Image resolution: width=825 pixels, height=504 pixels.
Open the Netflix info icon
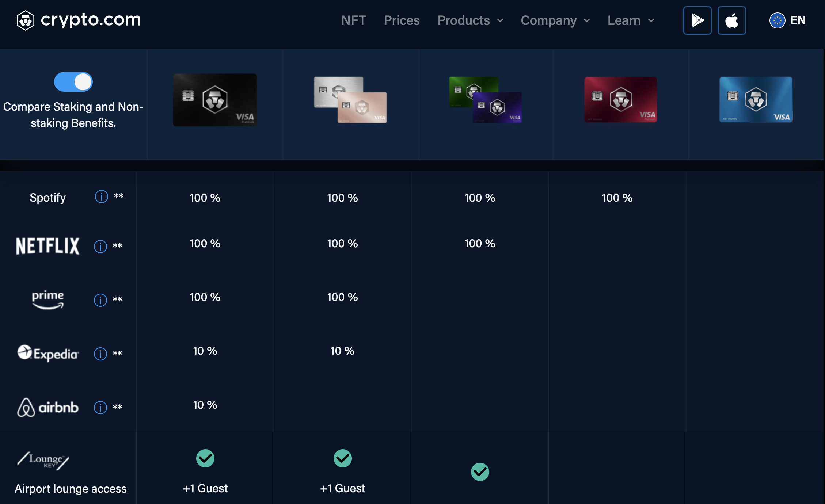[100, 246]
